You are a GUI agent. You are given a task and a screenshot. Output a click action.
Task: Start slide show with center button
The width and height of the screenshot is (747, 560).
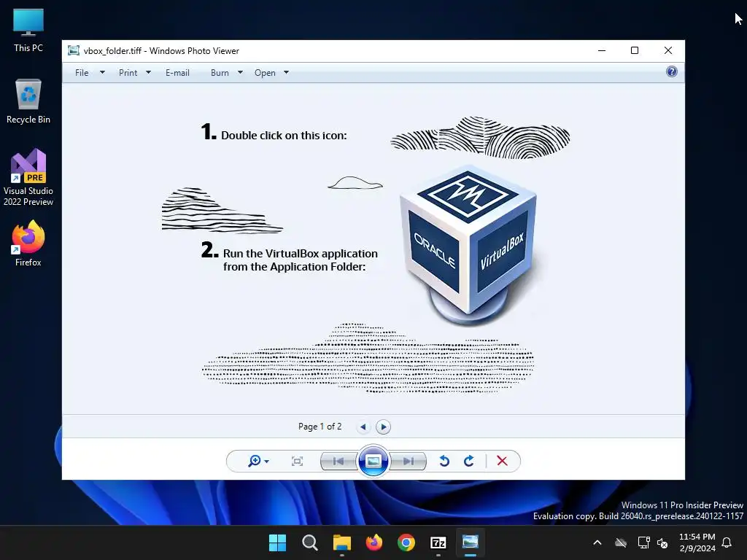(x=373, y=461)
